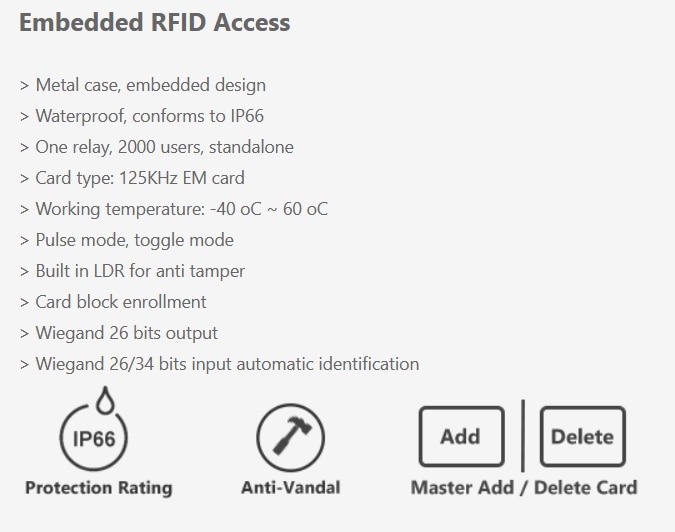This screenshot has width=675, height=532.
Task: Select the Embedded RFID Access heading
Action: click(x=155, y=22)
